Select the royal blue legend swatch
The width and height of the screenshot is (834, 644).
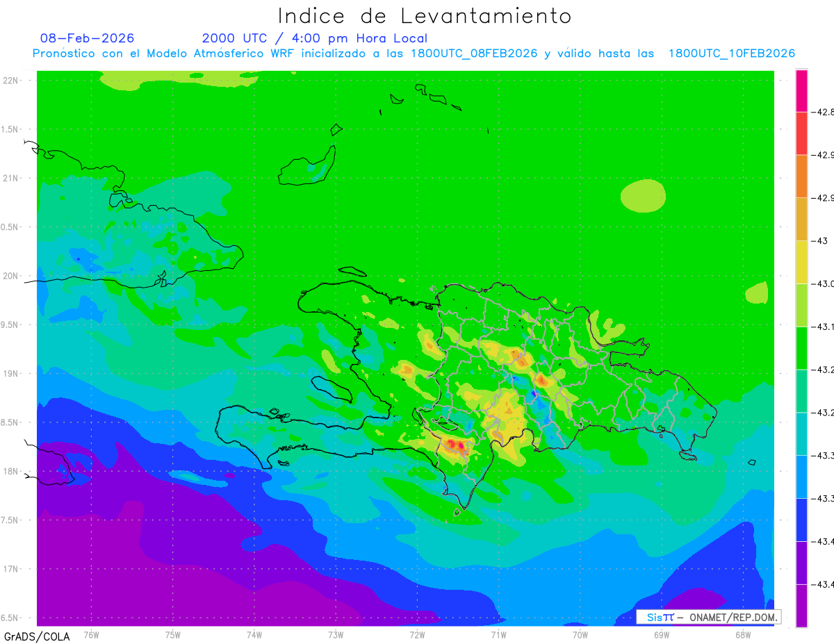click(801, 520)
